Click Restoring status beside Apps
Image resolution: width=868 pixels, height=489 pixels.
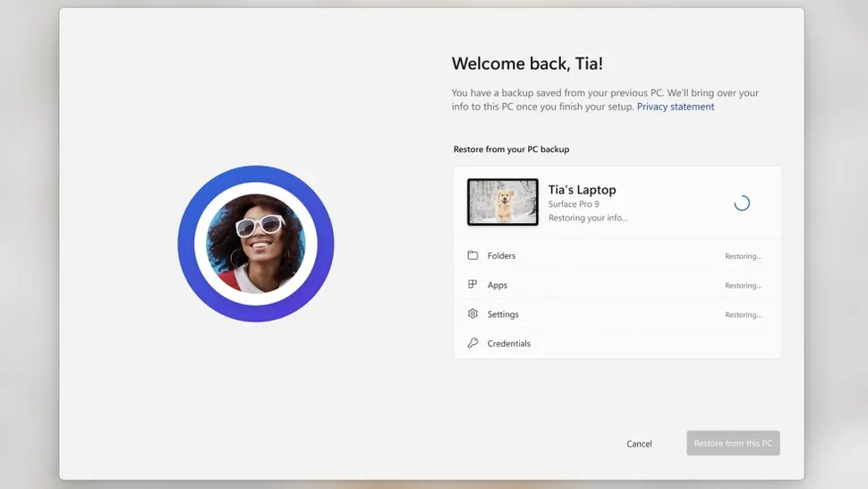[x=743, y=285]
